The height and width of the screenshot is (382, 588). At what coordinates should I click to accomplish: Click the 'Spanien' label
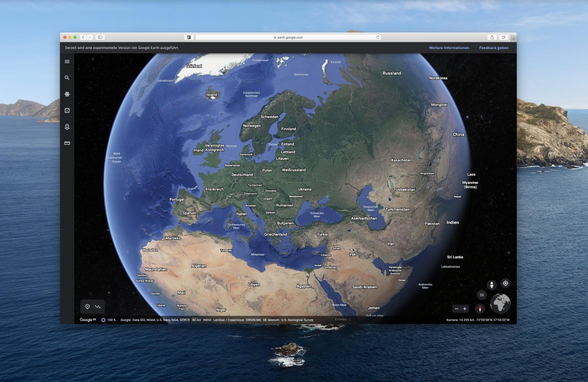(x=189, y=213)
